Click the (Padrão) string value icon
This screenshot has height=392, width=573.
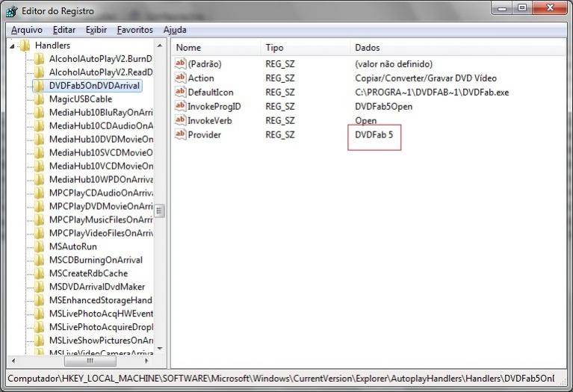180,63
